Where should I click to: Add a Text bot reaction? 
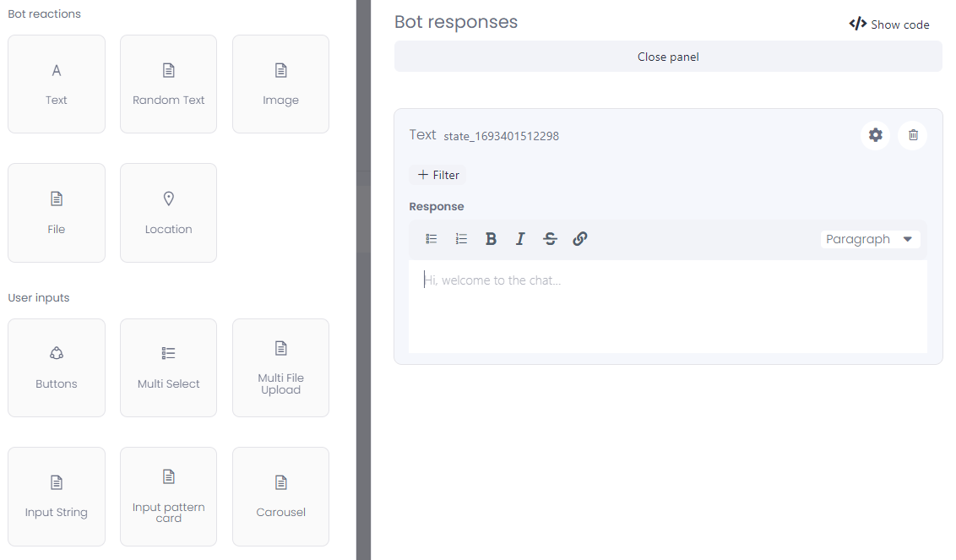(57, 84)
